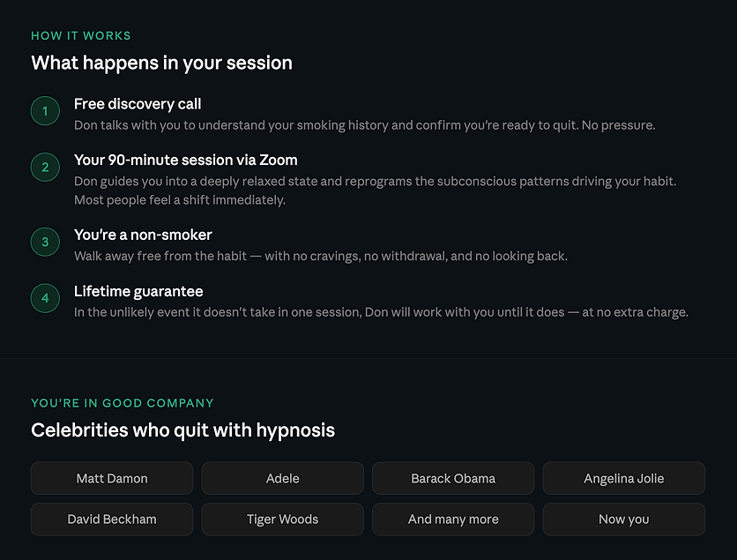Screen dimensions: 737x560
Task: Choose the Angelina Jolie chip
Action: click(624, 478)
